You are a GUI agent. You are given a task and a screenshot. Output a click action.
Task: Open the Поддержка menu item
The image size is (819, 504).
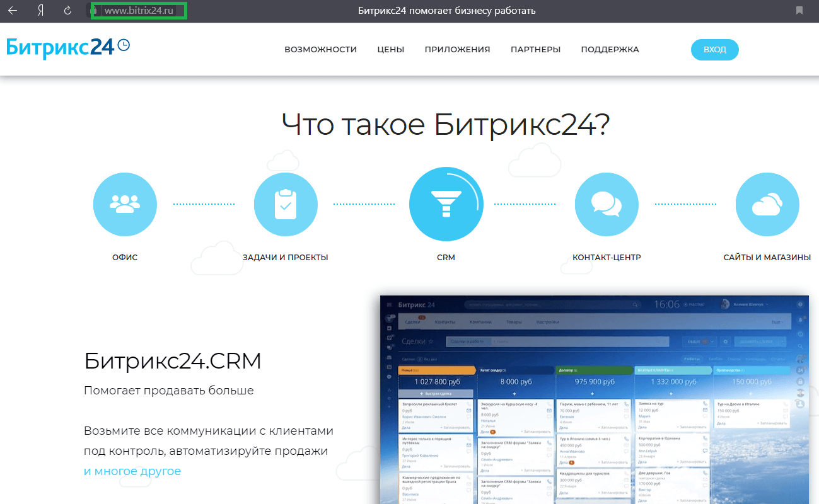610,50
